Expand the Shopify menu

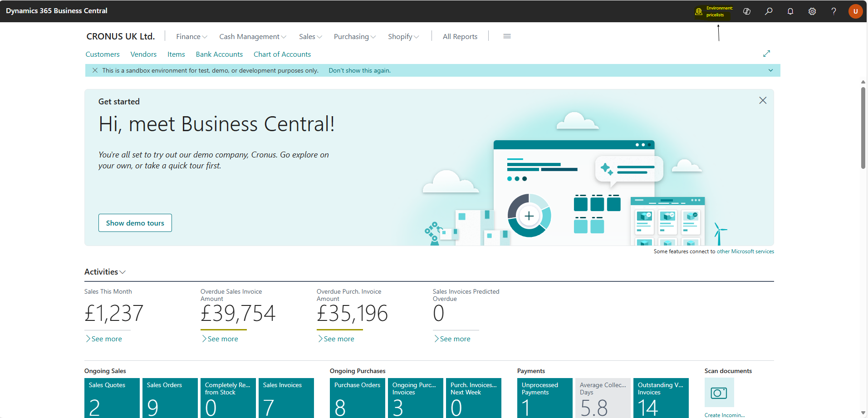403,36
